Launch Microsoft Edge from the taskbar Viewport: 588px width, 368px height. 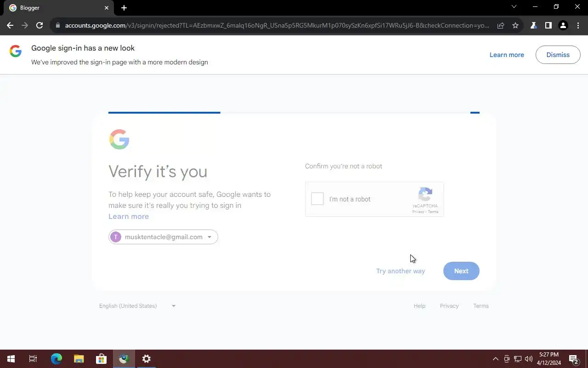(x=56, y=359)
